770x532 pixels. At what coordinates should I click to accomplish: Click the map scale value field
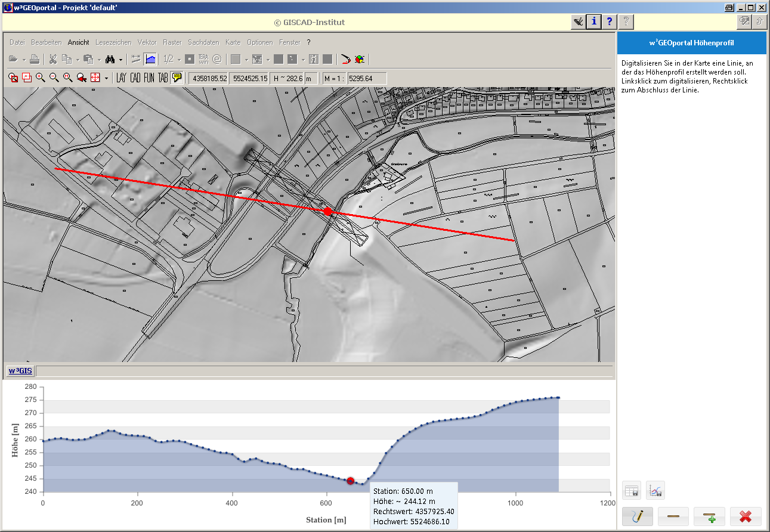click(367, 78)
